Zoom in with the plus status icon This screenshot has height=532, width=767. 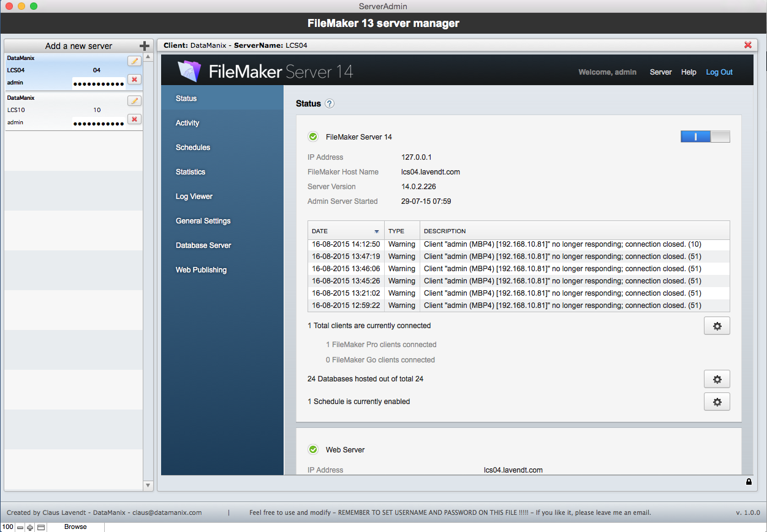[30, 527]
